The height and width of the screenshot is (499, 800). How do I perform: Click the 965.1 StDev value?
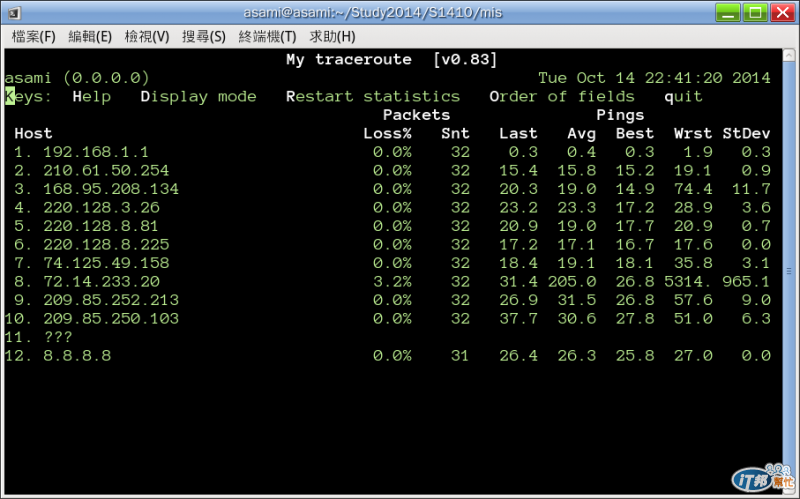[746, 282]
